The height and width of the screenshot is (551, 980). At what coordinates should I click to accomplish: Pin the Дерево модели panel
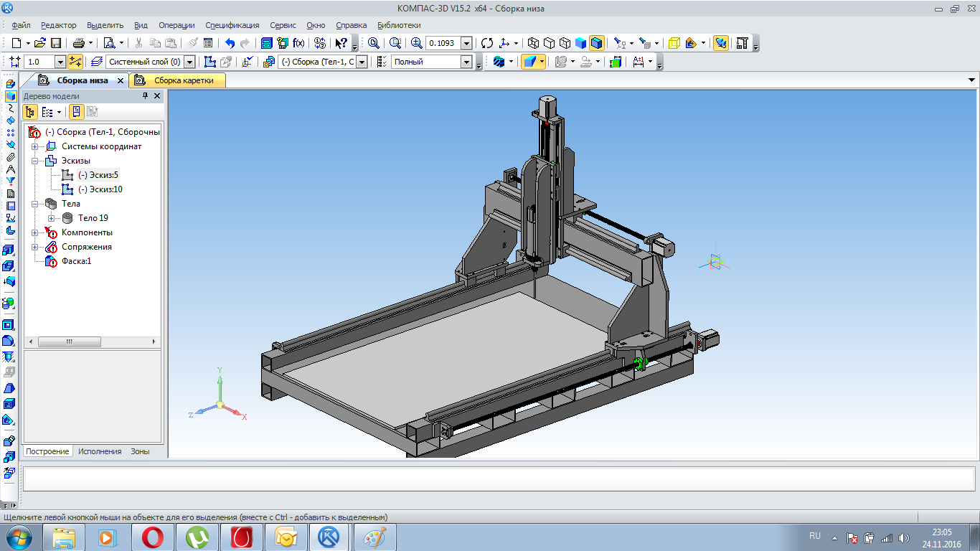click(145, 95)
